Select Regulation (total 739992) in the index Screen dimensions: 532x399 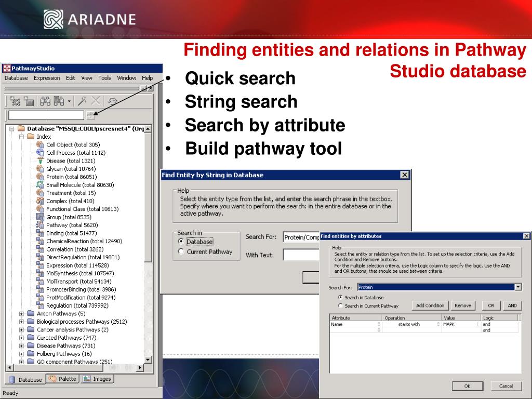tap(77, 305)
